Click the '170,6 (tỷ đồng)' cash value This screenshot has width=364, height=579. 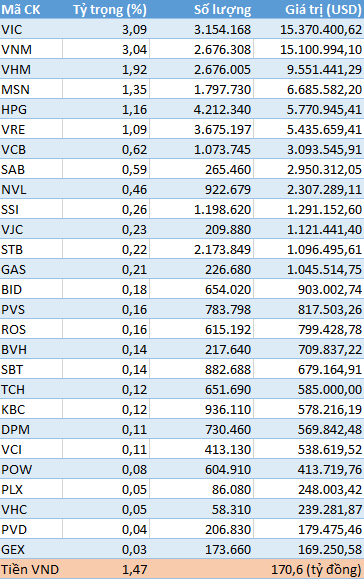316,569
